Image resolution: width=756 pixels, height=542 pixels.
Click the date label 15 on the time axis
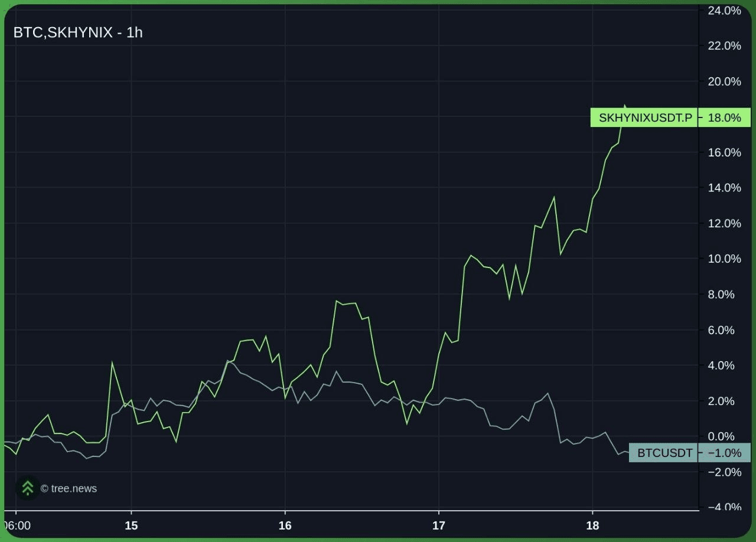pos(131,525)
